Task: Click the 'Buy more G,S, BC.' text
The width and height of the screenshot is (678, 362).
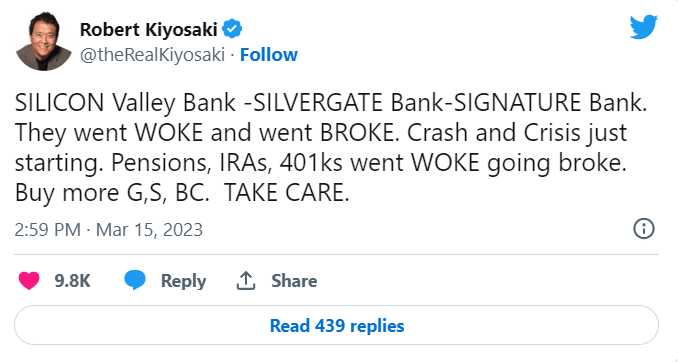Action: (x=112, y=193)
